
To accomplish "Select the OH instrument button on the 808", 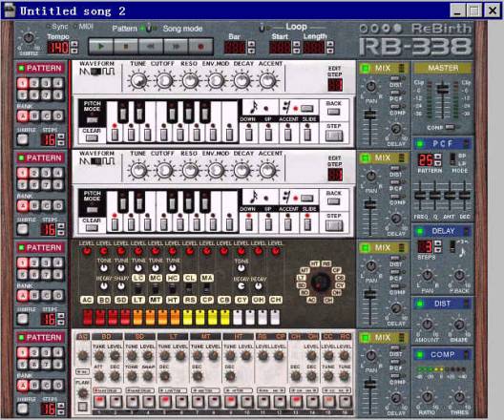I will point(259,300).
